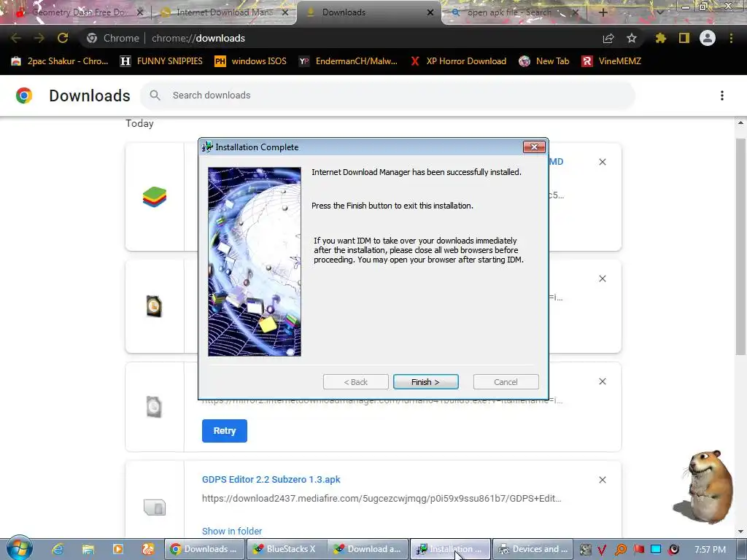Launch Internet Explorer from taskbar
Image resolution: width=747 pixels, height=560 pixels.
click(x=58, y=549)
